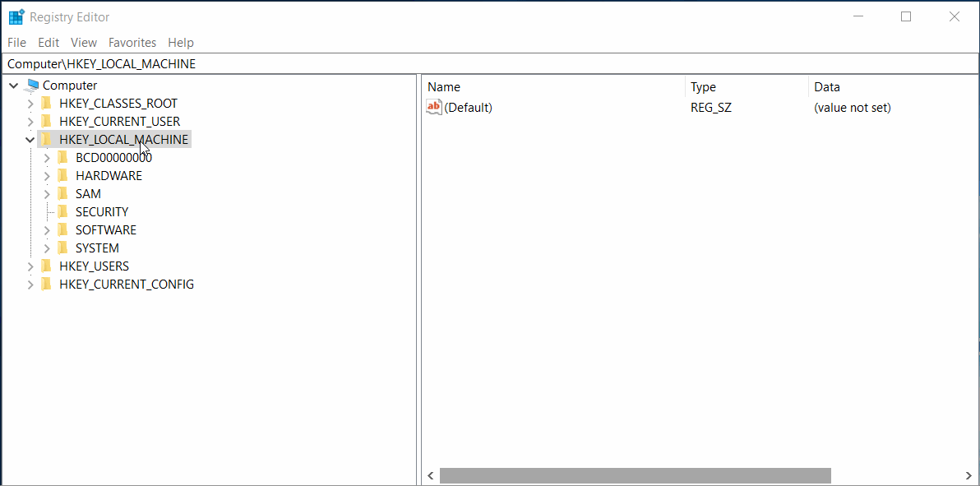Screen dimensions: 980x486
Task: Click the HKEY_USERS folder icon
Action: coord(45,266)
